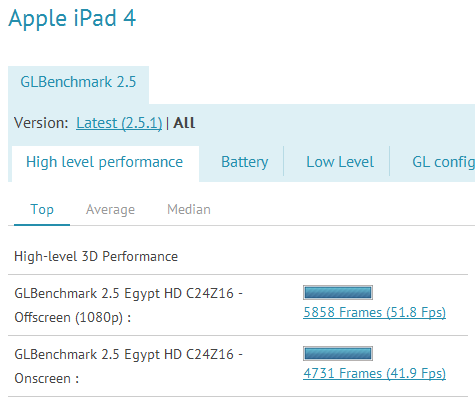Show Average results sub-tab
Screen dimensions: 475x401
[110, 210]
